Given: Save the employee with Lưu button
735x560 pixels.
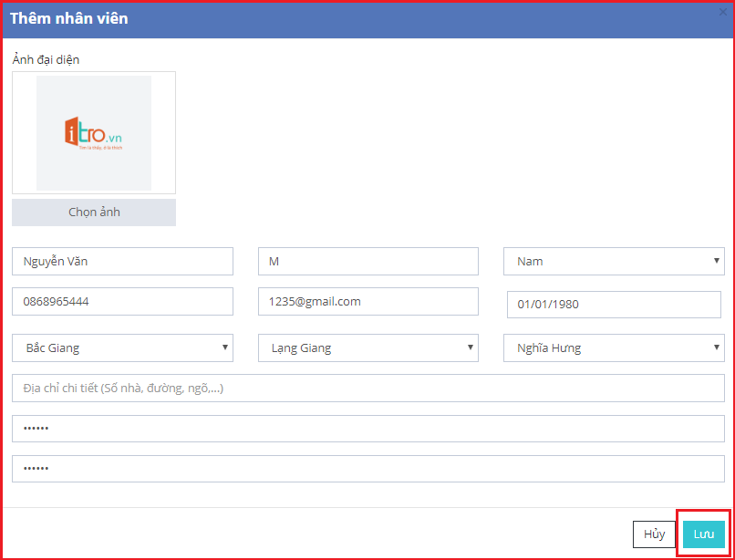Looking at the screenshot, I should [x=704, y=534].
